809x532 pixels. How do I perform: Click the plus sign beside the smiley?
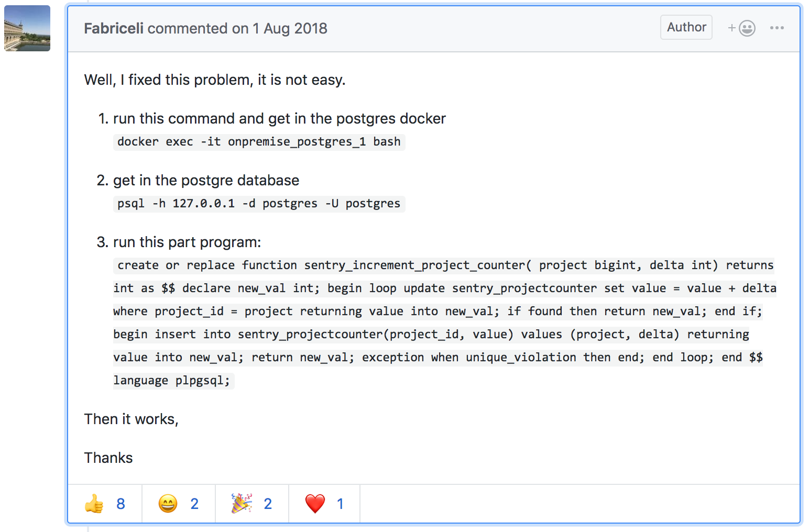(732, 28)
